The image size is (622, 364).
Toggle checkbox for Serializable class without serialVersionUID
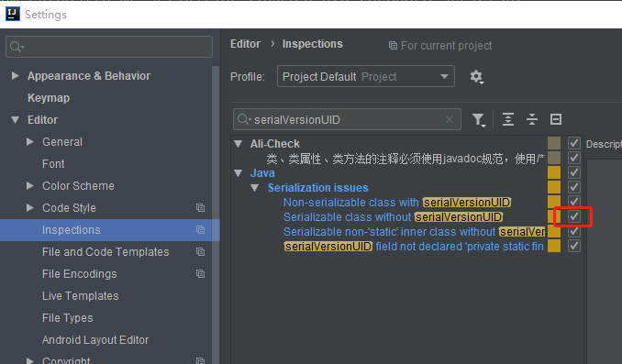click(x=574, y=216)
